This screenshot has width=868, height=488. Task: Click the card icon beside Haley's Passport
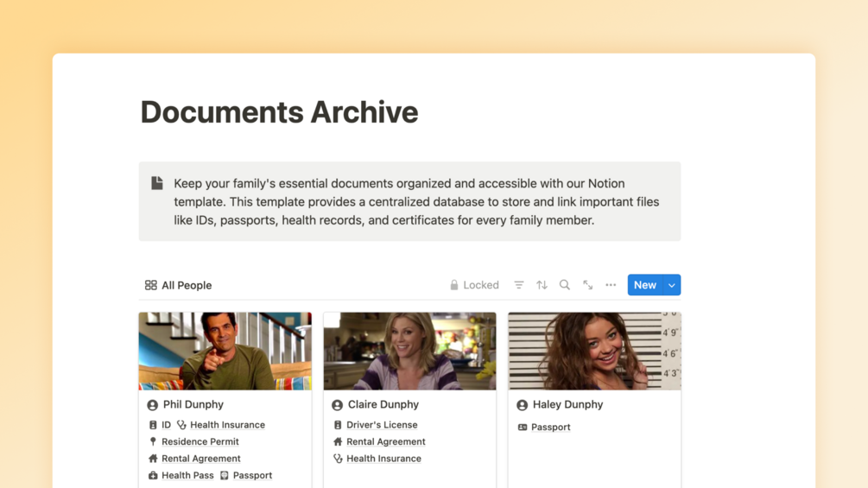(x=523, y=428)
